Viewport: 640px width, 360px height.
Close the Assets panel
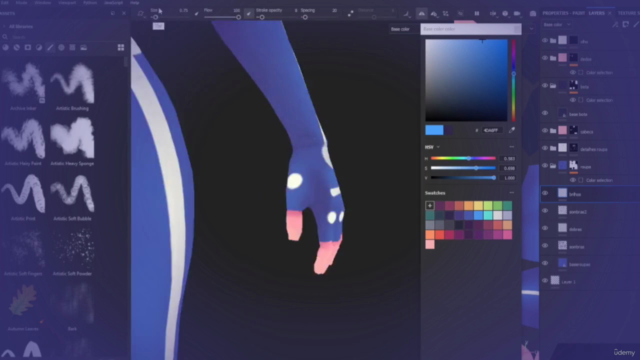124,13
